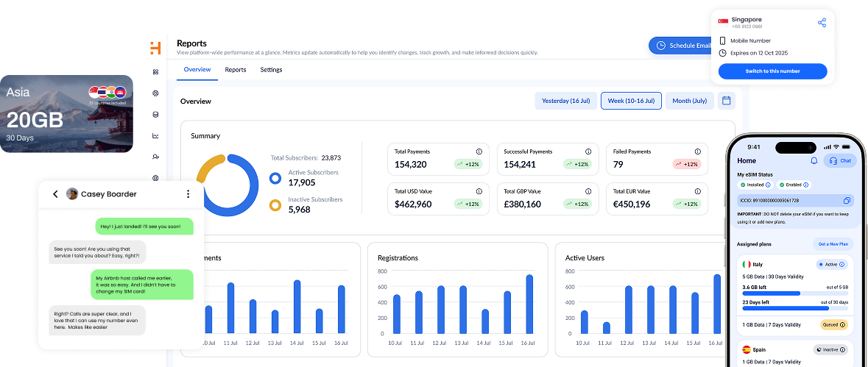The height and width of the screenshot is (367, 868).
Task: Open the calendar date picker icon
Action: tap(726, 101)
